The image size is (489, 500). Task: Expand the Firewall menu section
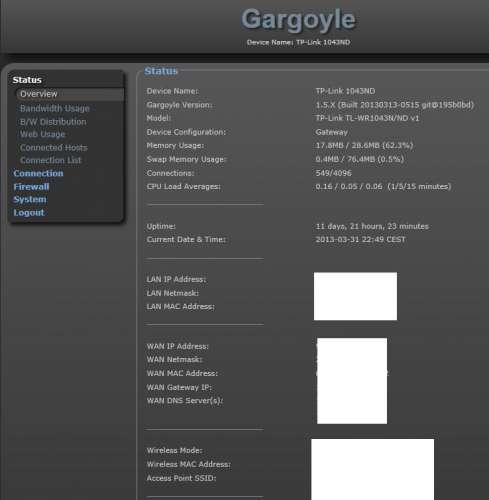(31, 187)
